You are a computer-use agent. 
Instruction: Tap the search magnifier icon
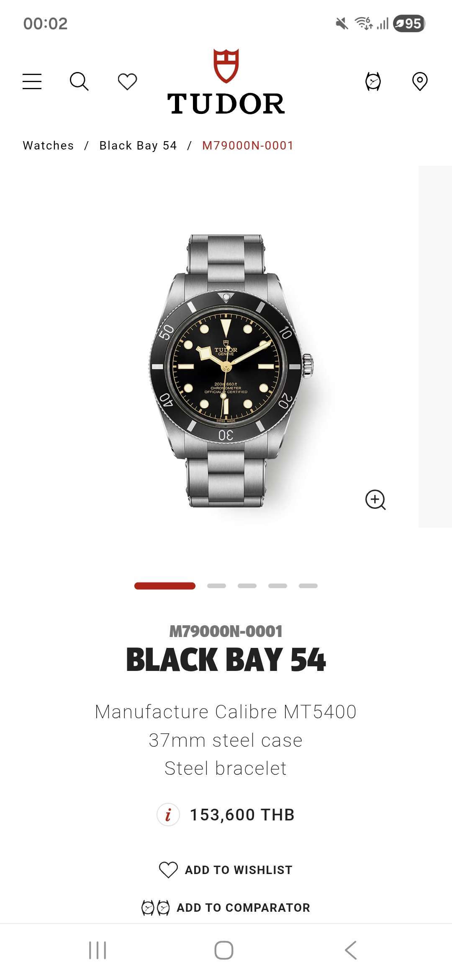click(x=79, y=81)
